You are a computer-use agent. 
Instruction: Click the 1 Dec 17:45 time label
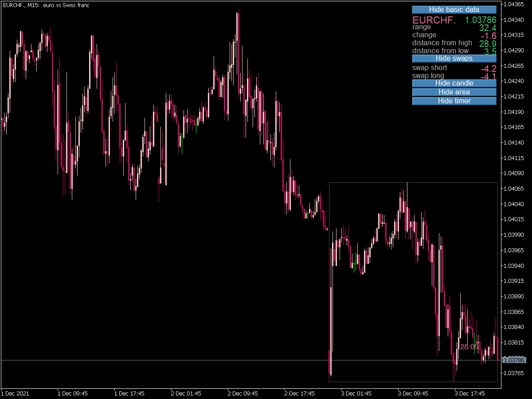pos(129,394)
